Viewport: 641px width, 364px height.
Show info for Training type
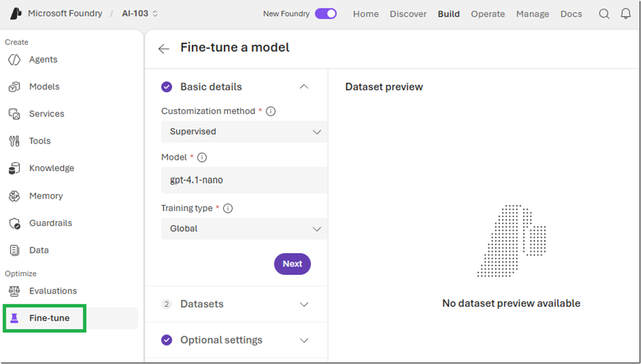(228, 208)
